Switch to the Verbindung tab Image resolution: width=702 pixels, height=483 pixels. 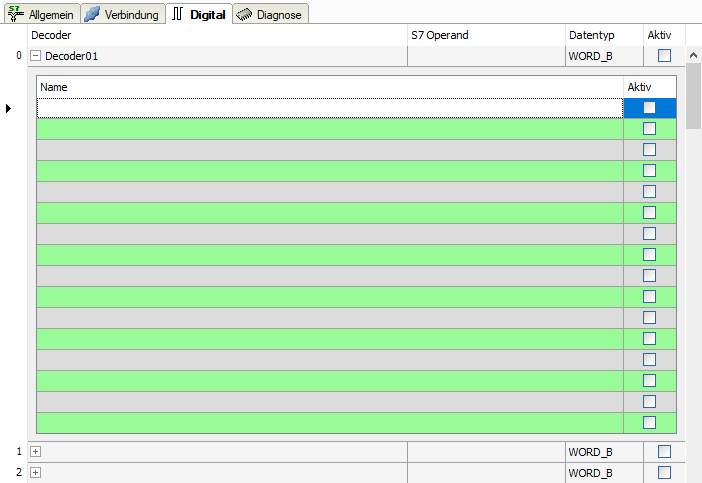pos(131,15)
